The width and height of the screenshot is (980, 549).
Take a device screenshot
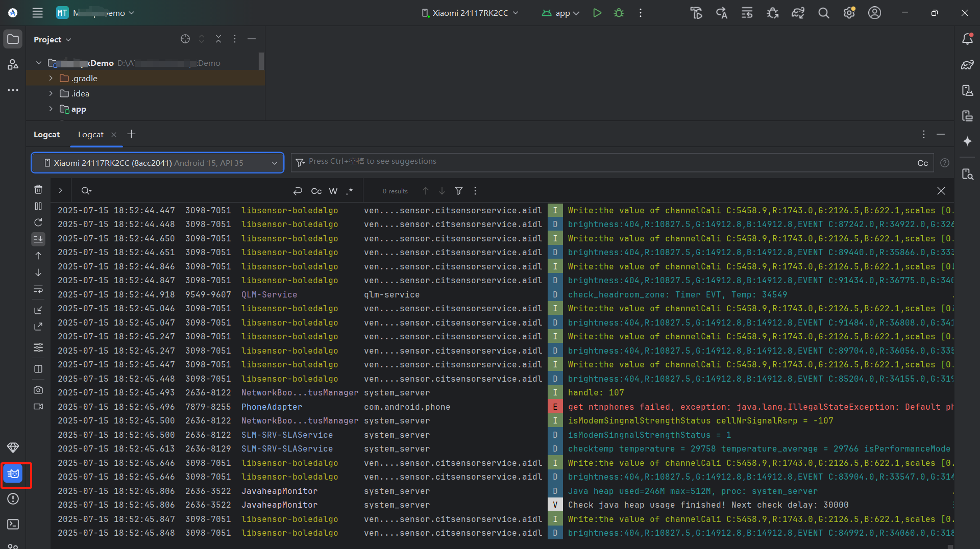(38, 389)
